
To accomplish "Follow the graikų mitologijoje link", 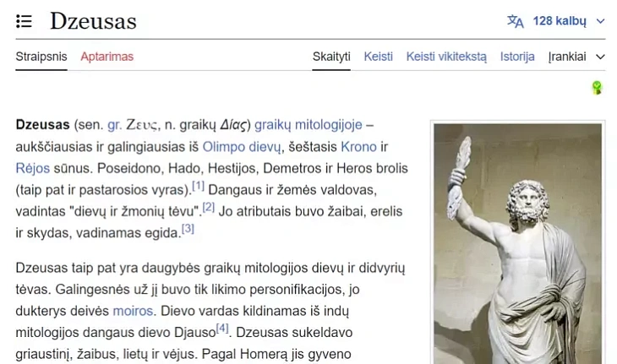I will (x=308, y=125).
